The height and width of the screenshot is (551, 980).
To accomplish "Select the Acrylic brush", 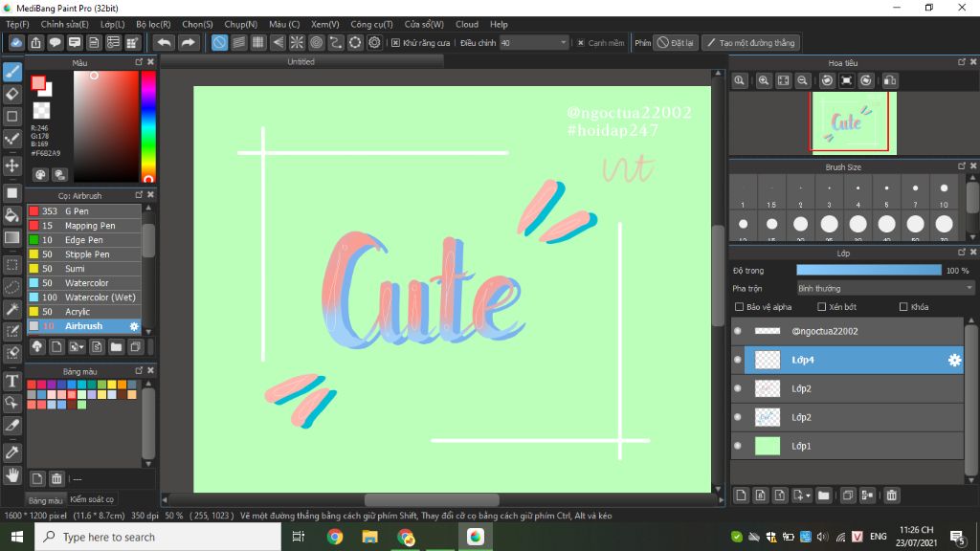I will pos(84,312).
